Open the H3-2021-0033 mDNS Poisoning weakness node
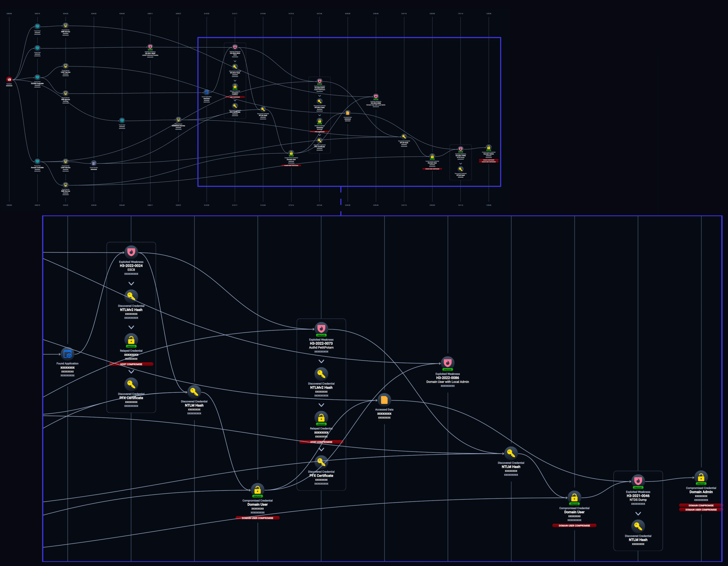Image resolution: width=728 pixels, height=566 pixels. tap(150, 47)
